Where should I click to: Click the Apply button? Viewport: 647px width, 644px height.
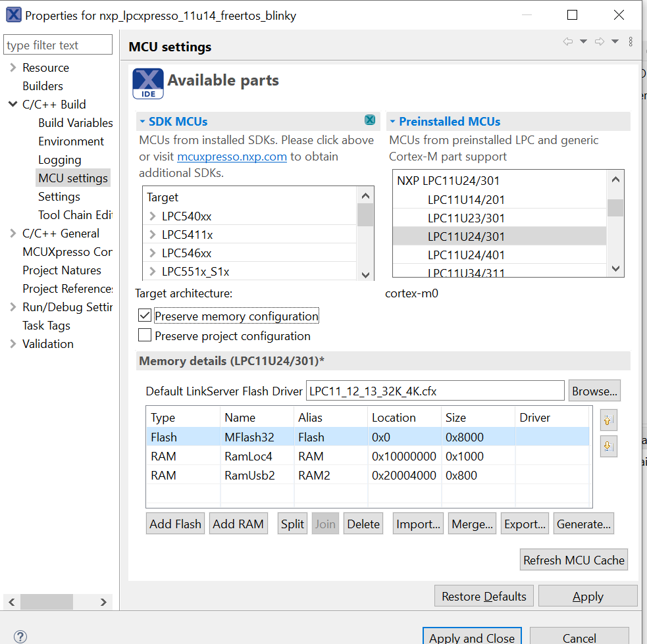click(588, 596)
